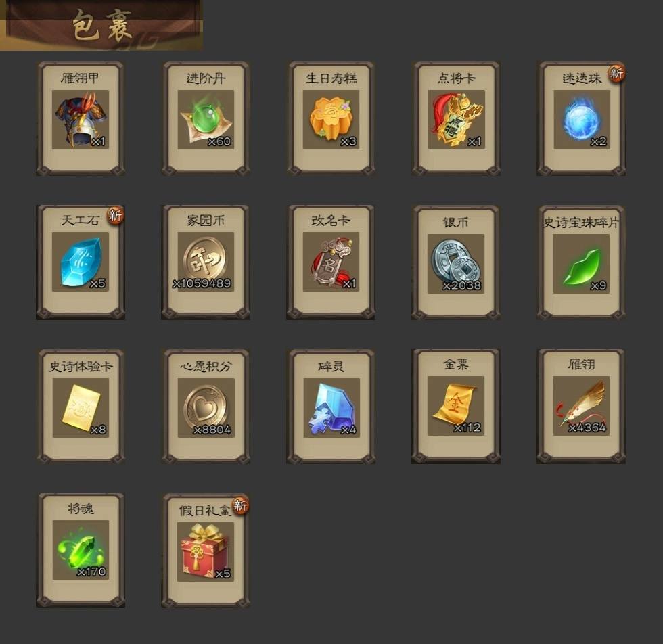The width and height of the screenshot is (663, 644).
Task: Select the 金票 golden scroll item
Action: click(x=456, y=407)
